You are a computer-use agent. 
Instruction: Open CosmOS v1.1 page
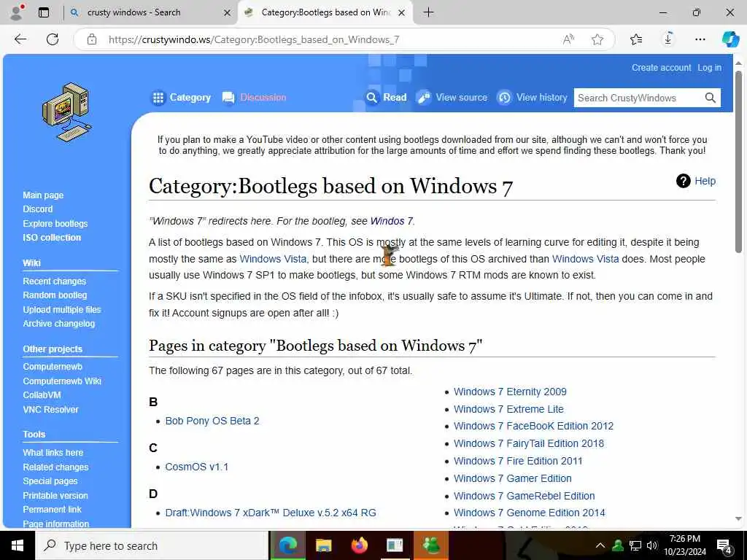click(196, 467)
